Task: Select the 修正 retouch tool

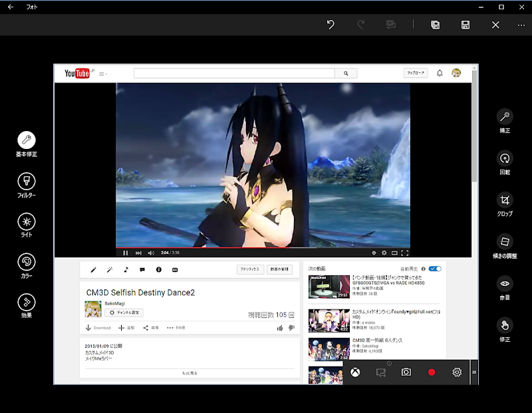Action: (505, 325)
